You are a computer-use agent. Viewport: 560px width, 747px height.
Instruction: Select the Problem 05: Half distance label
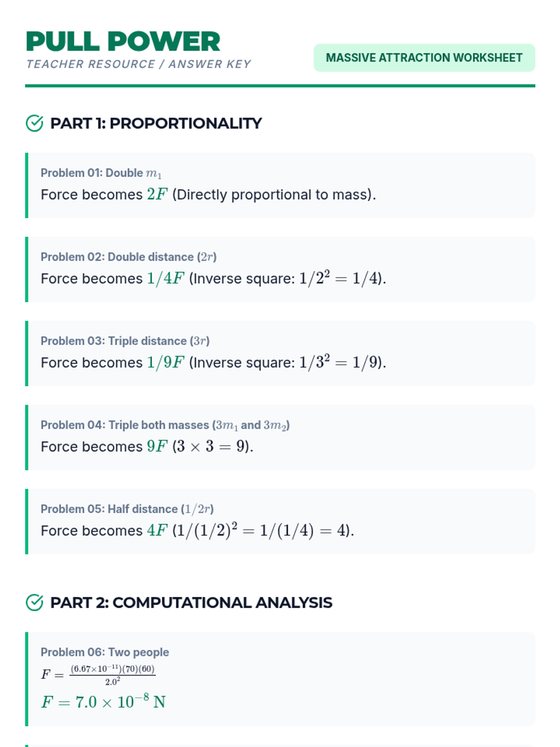(127, 509)
